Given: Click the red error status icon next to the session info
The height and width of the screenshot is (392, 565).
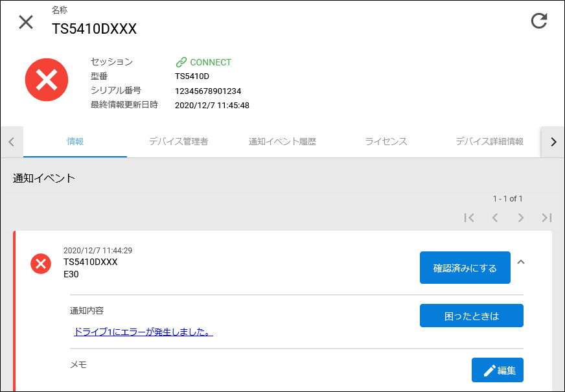Looking at the screenshot, I should pyautogui.click(x=46, y=79).
